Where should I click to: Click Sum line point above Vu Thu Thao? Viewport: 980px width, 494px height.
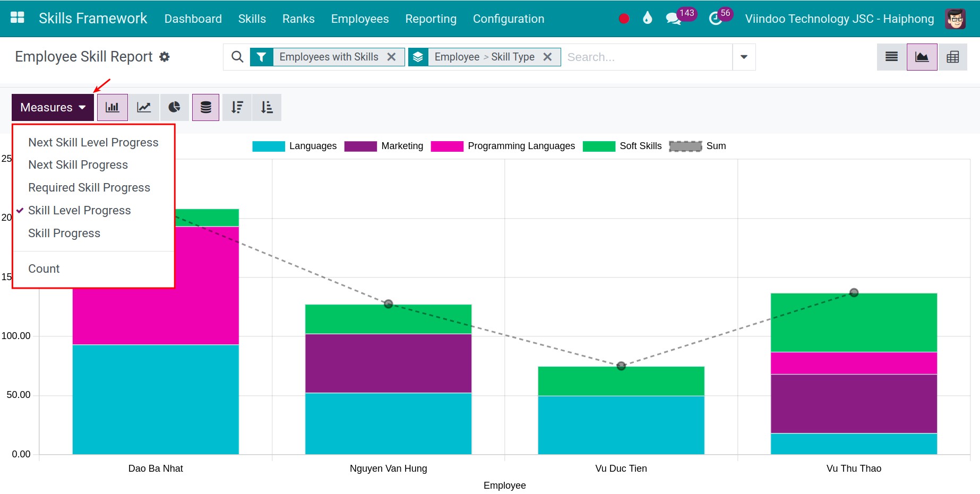point(854,292)
